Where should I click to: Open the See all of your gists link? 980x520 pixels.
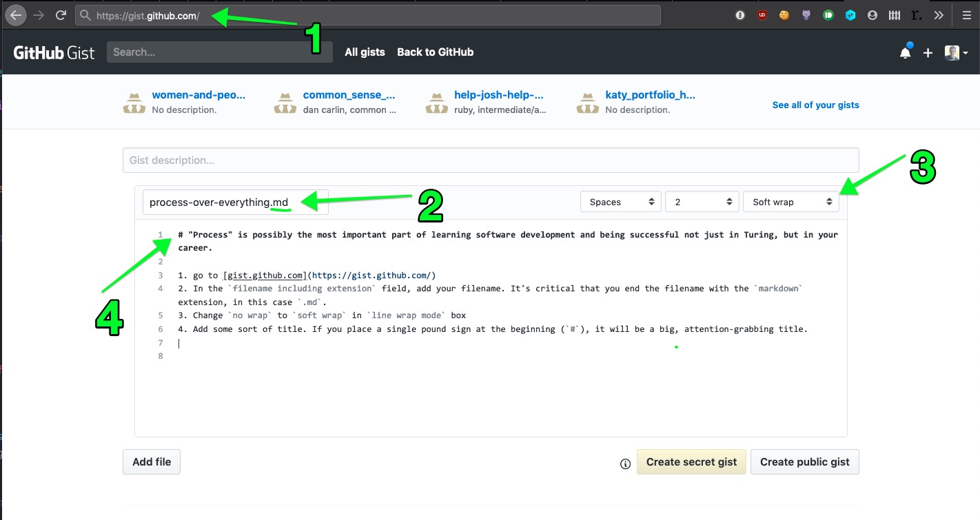click(x=815, y=105)
